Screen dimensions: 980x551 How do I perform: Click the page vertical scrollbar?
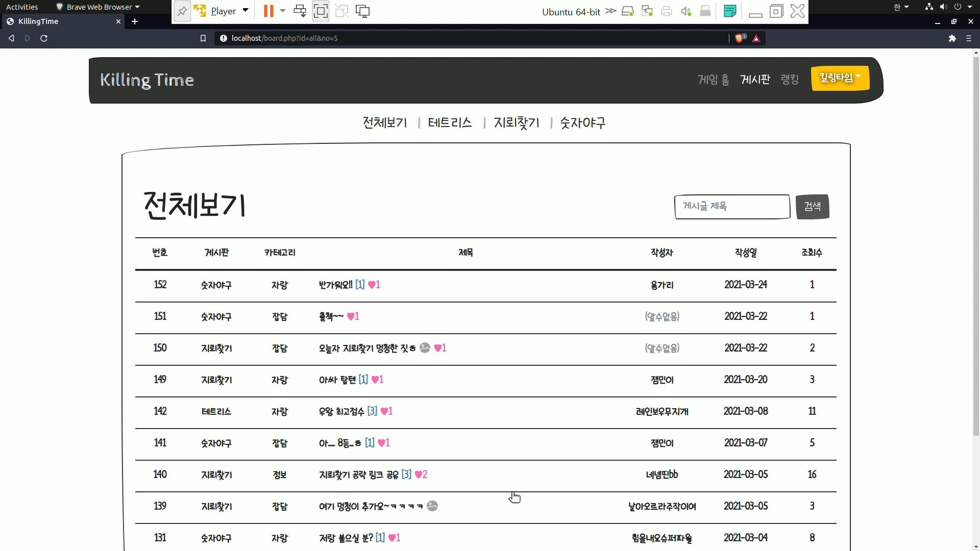point(976,245)
